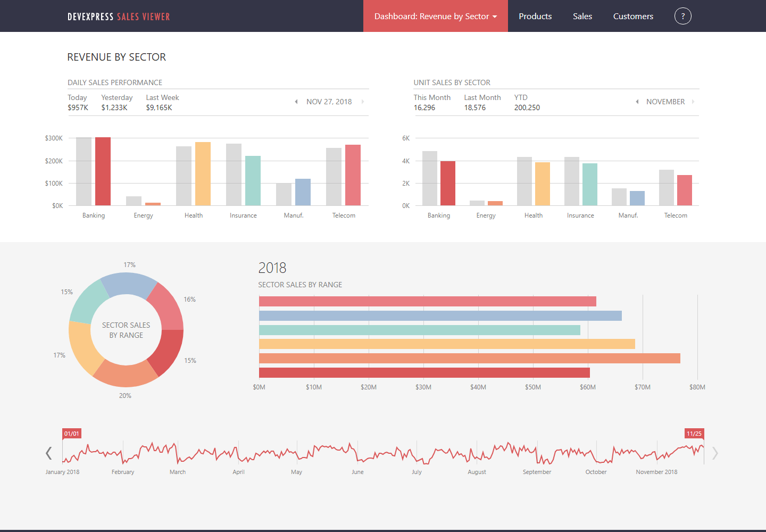The width and height of the screenshot is (766, 532).
Task: Select the teal Insurance bar in unit sales
Action: tap(590, 185)
